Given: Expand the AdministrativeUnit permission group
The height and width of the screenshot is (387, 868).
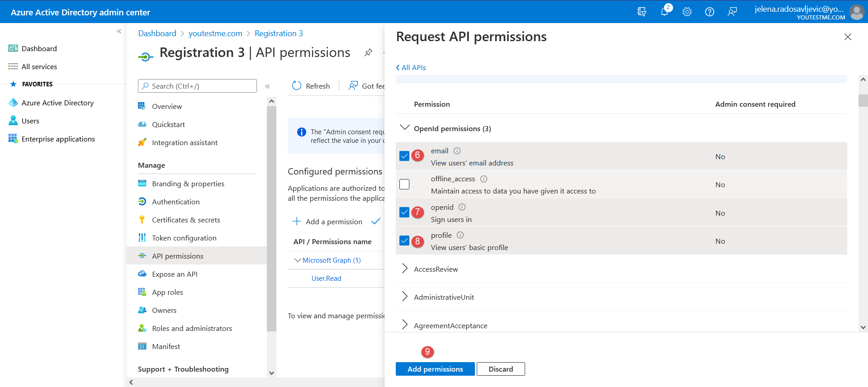Looking at the screenshot, I should coord(405,297).
